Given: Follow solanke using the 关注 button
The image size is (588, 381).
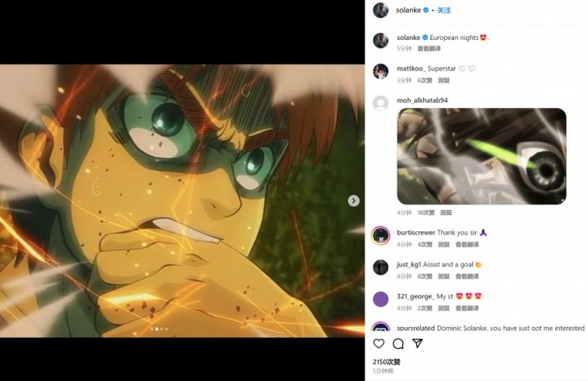Looking at the screenshot, I should pyautogui.click(x=444, y=10).
